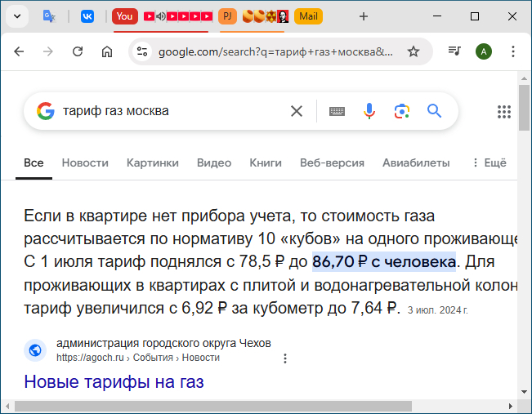Click the globe favicon of agoch.ru result
Viewport: 532px width, 414px height.
(35, 350)
